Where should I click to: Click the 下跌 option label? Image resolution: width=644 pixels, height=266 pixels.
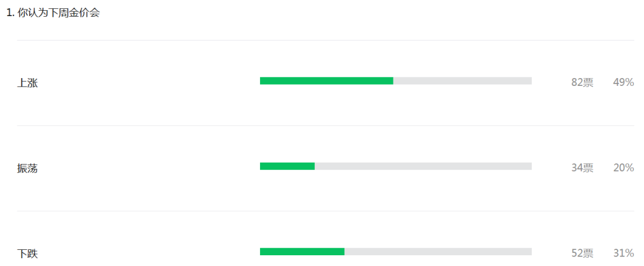pyautogui.click(x=27, y=253)
